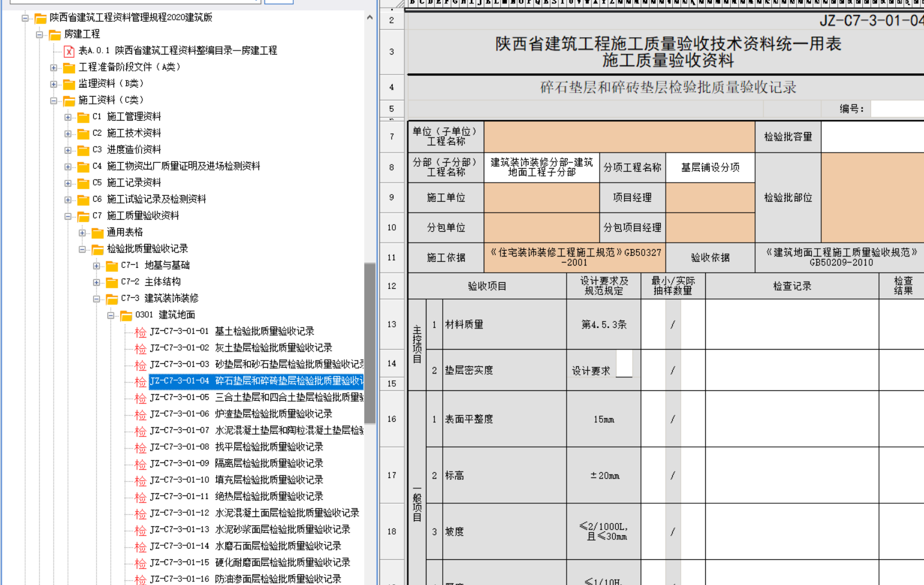Click the tree panel vertical scrollbar thumb
Image resolution: width=924 pixels, height=585 pixels.
click(369, 343)
